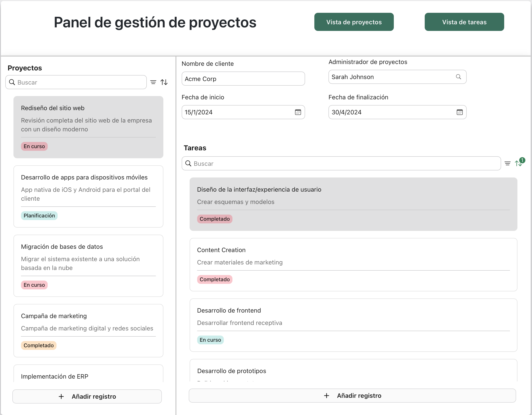Click inside the Nombre de cliente field
Viewport: 532px width, 415px height.
tap(243, 79)
